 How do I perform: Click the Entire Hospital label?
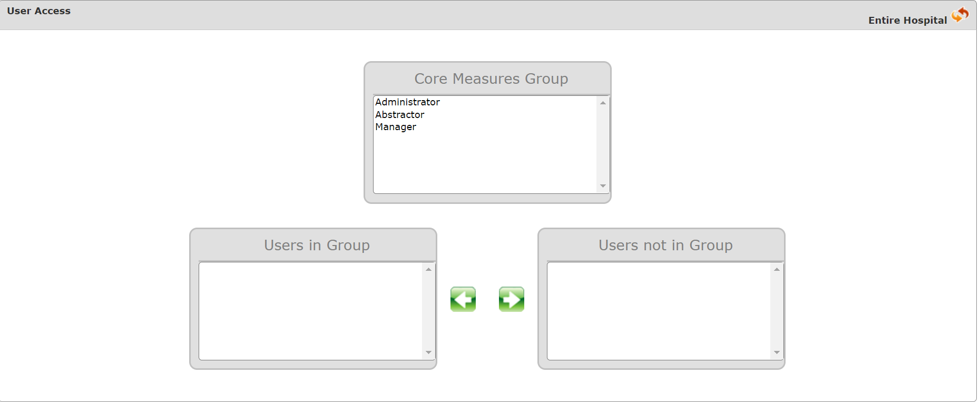pos(908,20)
